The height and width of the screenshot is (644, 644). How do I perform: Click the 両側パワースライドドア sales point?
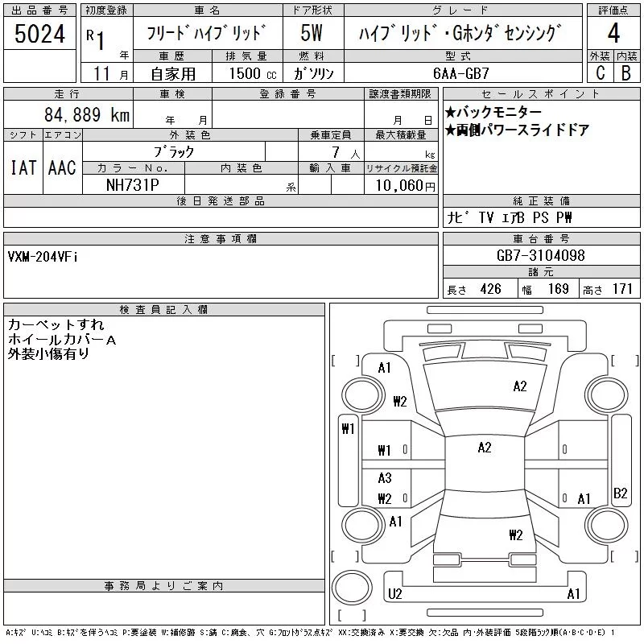coord(518,130)
